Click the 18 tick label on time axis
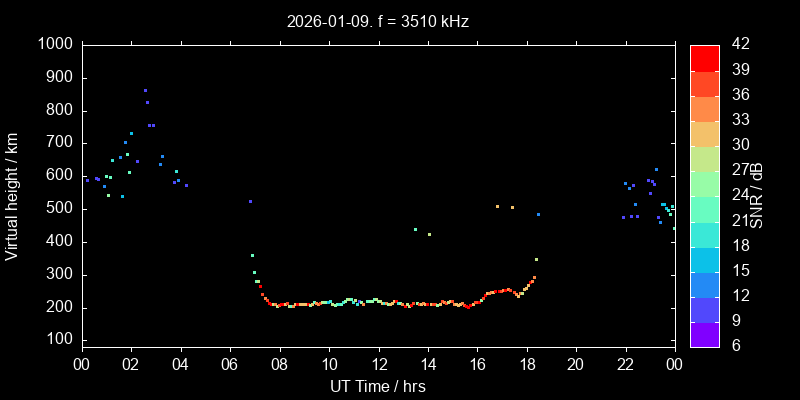Screen dimensions: 800x400 click(527, 364)
